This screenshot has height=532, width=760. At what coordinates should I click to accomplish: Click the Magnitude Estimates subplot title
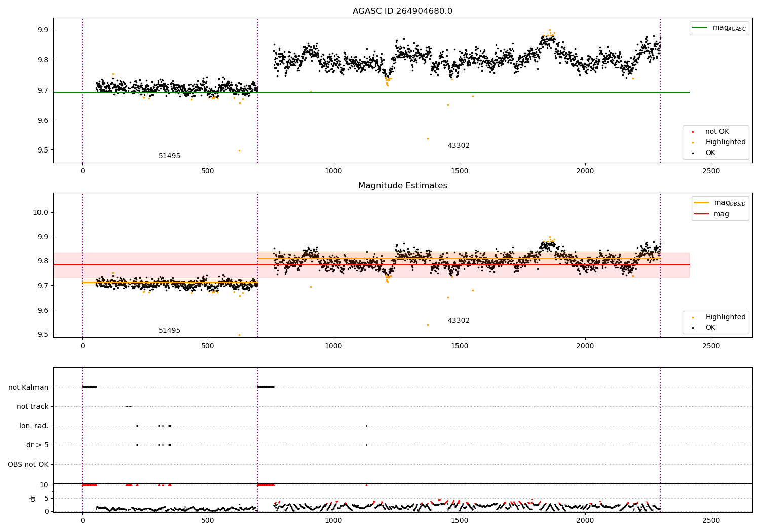pyautogui.click(x=402, y=186)
